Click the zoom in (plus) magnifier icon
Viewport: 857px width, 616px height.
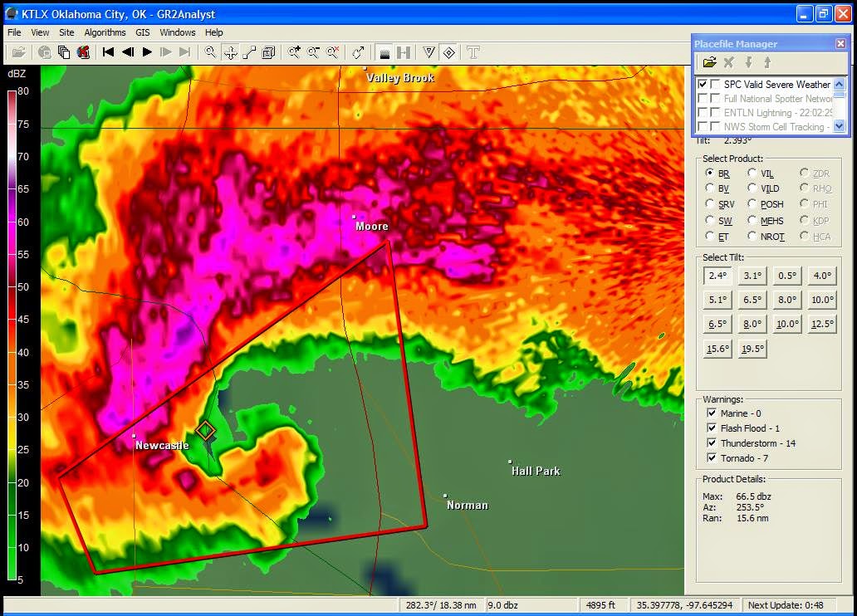coord(295,52)
